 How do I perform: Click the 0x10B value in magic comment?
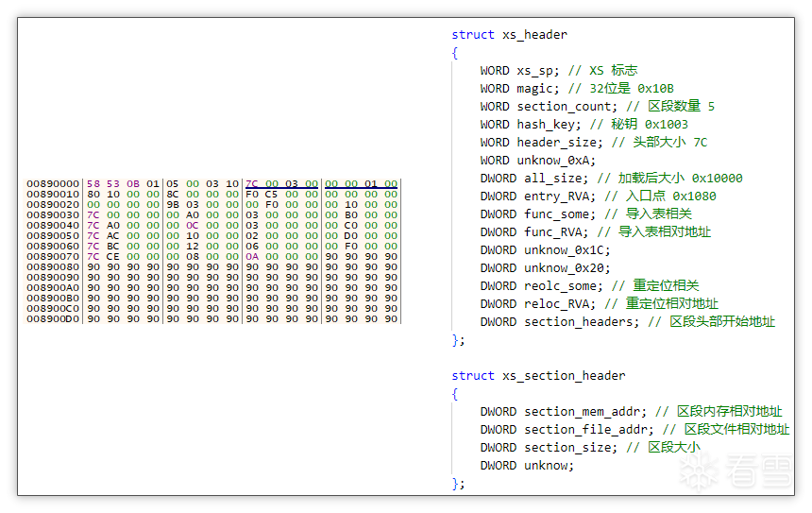click(x=655, y=89)
